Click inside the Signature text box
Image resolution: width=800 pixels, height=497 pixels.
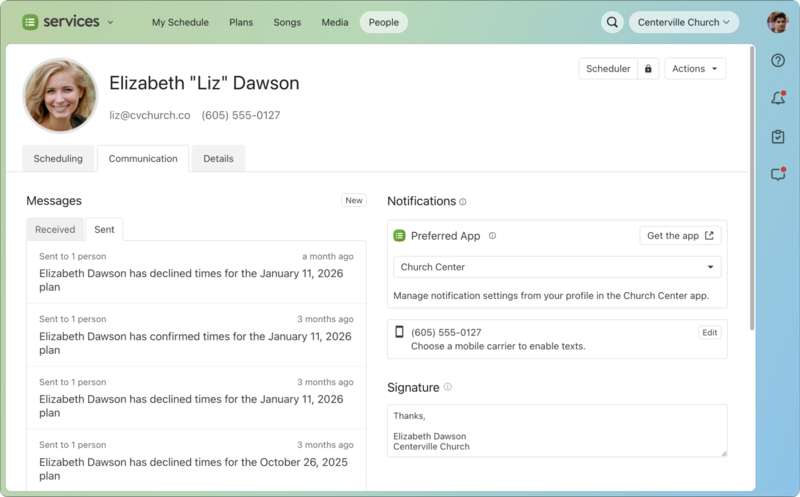557,431
